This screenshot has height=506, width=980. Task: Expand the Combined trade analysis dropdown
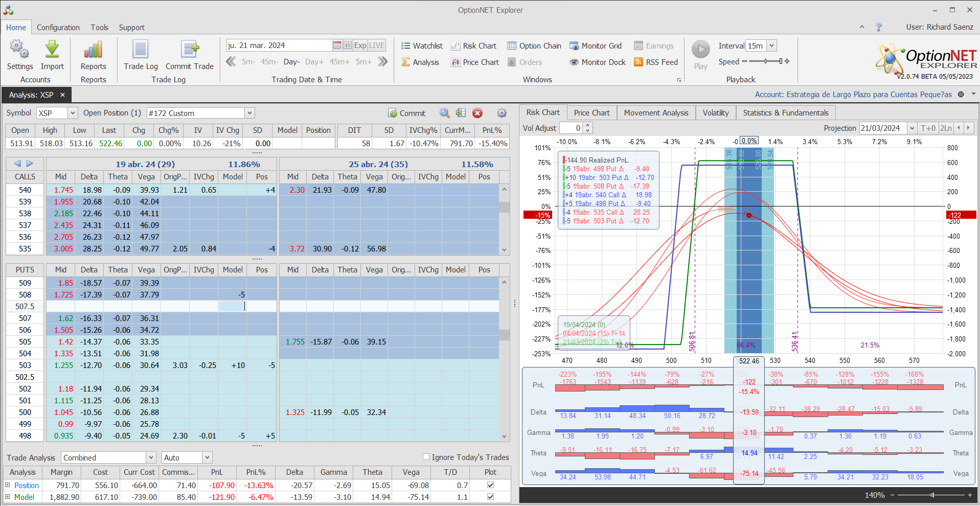point(151,457)
